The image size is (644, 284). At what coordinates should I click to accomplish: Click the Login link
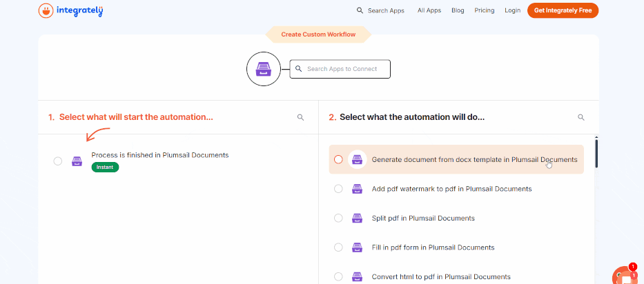point(513,10)
